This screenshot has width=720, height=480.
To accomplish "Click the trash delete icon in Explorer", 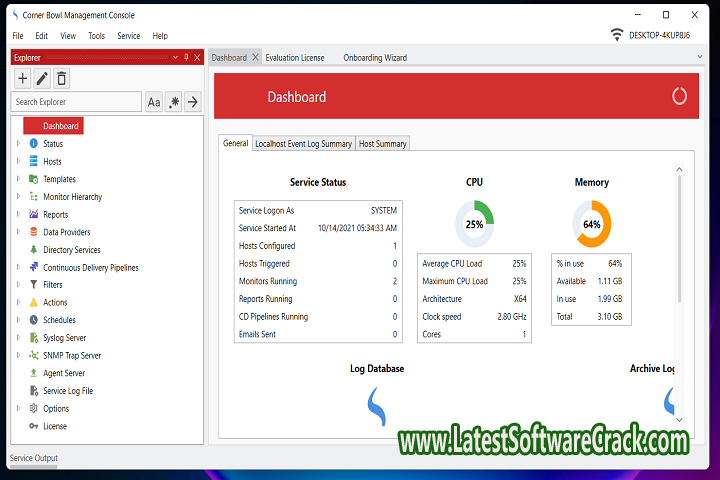I will [x=62, y=78].
